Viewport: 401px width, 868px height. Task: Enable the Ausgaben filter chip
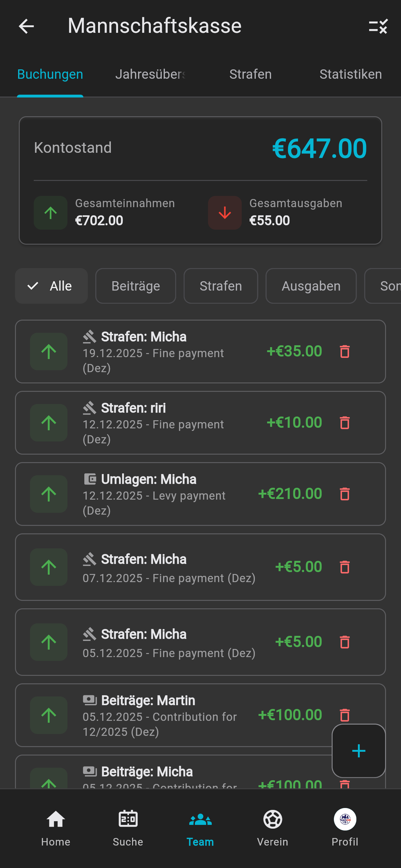click(311, 286)
